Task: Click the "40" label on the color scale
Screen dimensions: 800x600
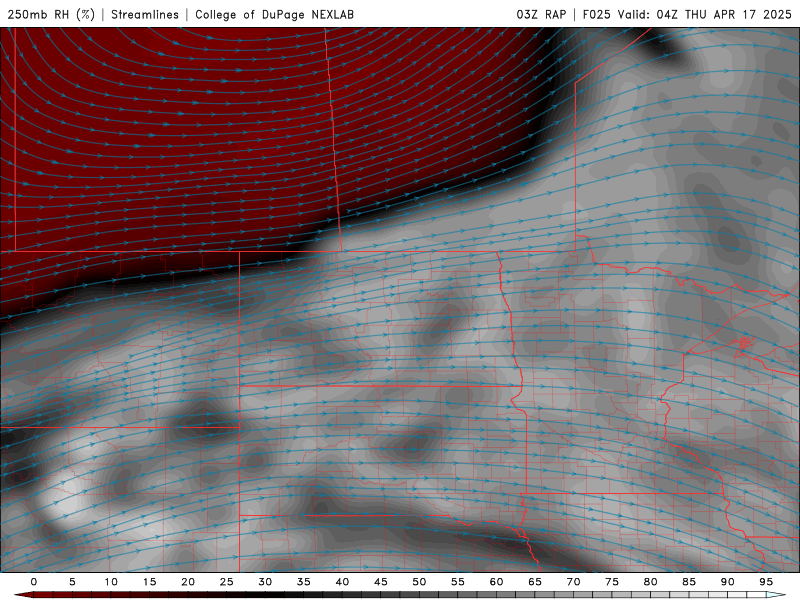Action: [342, 582]
